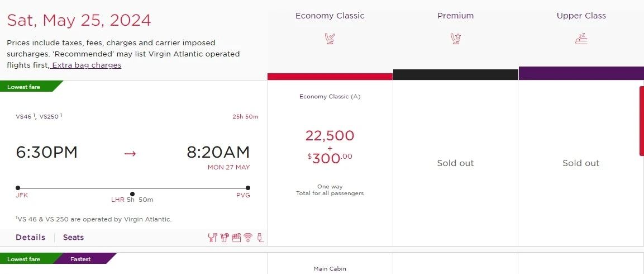Click the Economy Classic seat icon
Screen dimensions: 644x274
pyautogui.click(x=330, y=39)
